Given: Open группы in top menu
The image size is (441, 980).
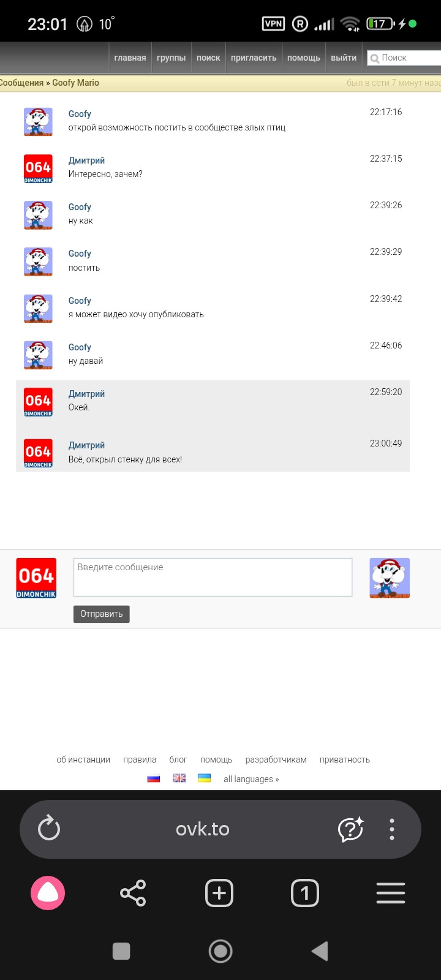Looking at the screenshot, I should [171, 58].
